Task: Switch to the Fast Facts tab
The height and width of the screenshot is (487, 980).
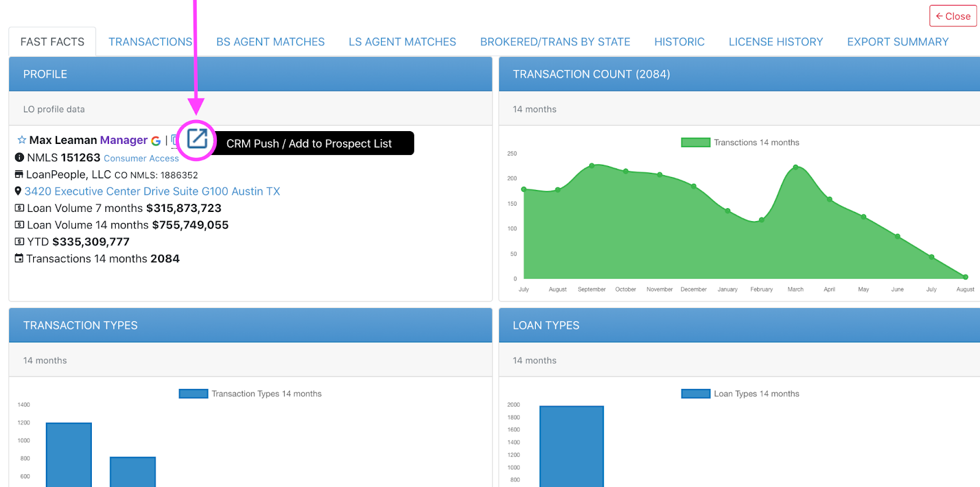Action: (52, 42)
